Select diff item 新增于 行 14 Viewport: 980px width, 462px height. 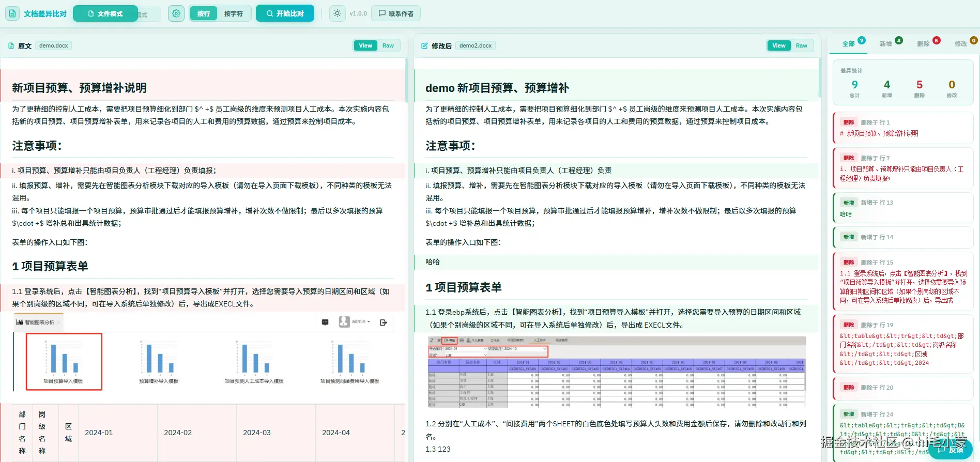click(904, 237)
